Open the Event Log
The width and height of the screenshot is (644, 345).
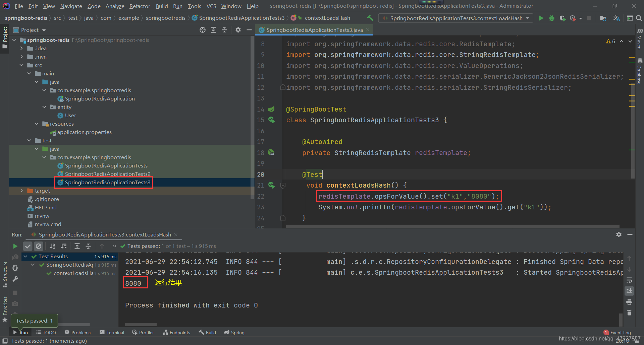pyautogui.click(x=617, y=333)
